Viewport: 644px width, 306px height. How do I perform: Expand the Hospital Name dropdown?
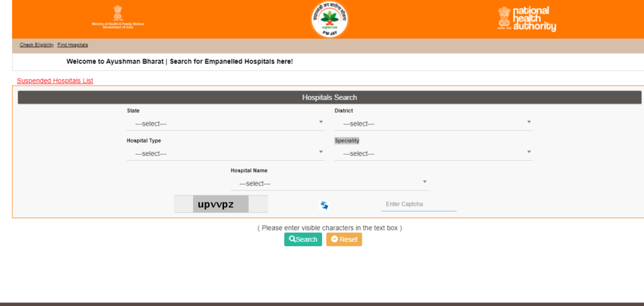[330, 183]
